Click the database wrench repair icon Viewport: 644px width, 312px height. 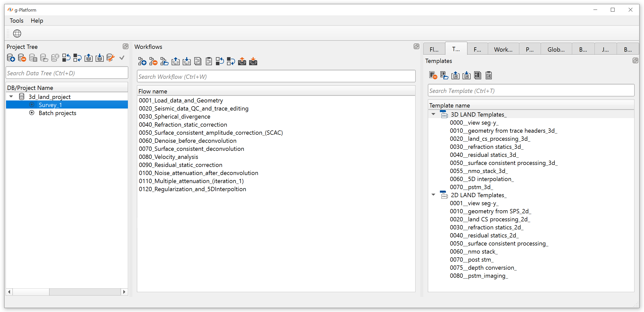click(110, 58)
